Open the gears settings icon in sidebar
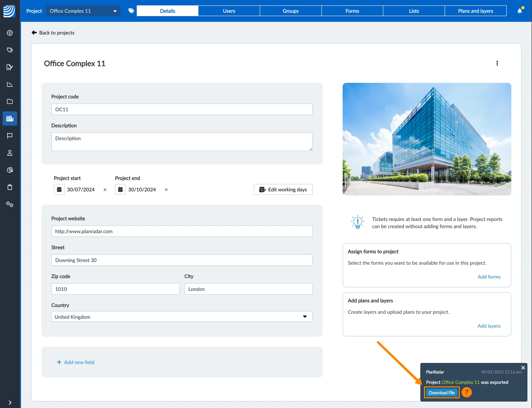 tap(10, 204)
